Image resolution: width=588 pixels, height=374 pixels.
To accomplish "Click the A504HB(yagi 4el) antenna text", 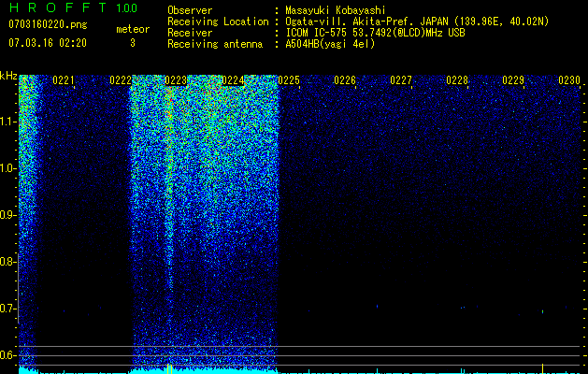I will [x=330, y=44].
